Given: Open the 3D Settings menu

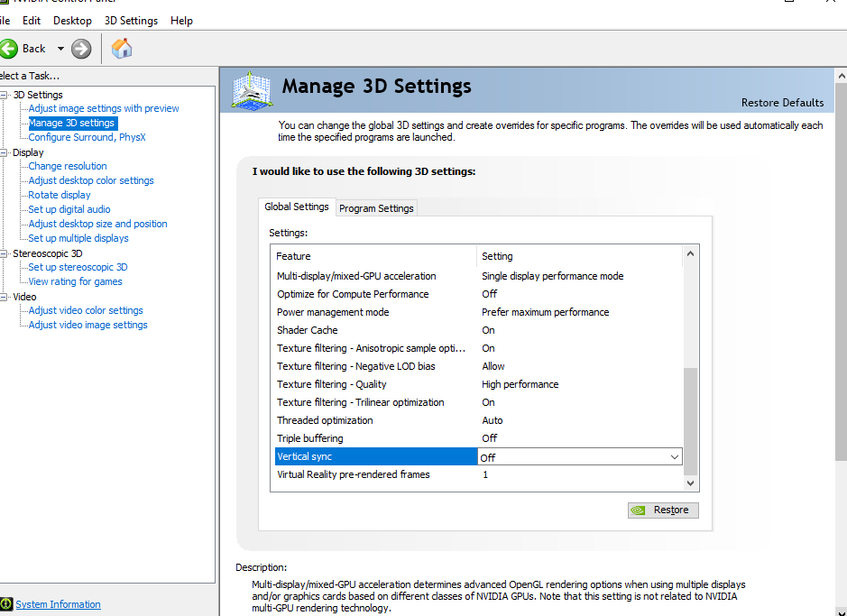Looking at the screenshot, I should [x=132, y=21].
